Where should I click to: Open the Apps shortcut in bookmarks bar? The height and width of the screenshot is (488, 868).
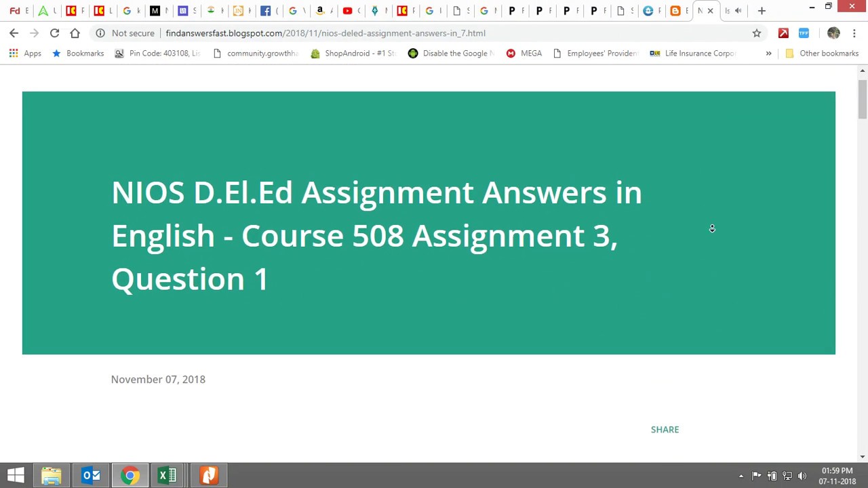(x=25, y=53)
